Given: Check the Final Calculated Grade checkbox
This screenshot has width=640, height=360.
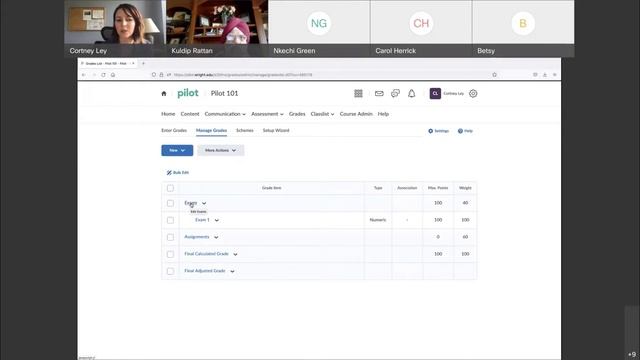Looking at the screenshot, I should (170, 254).
